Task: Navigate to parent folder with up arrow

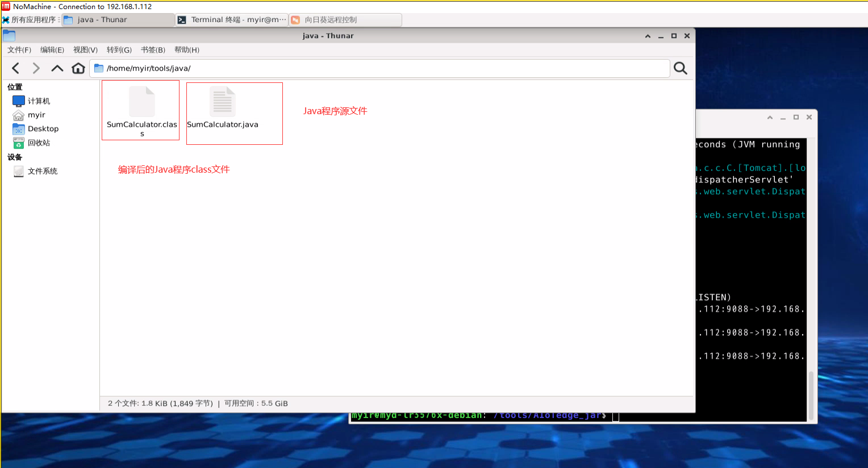Action: coord(57,69)
